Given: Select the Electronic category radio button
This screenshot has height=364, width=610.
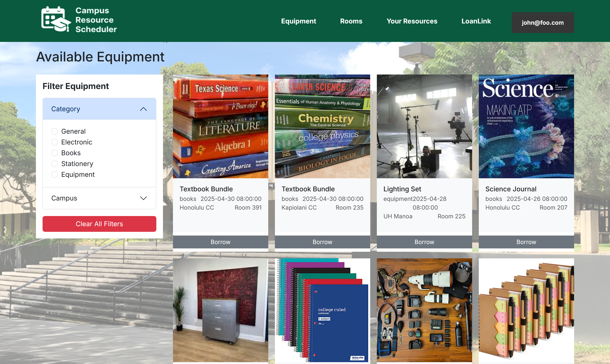Looking at the screenshot, I should tap(54, 142).
